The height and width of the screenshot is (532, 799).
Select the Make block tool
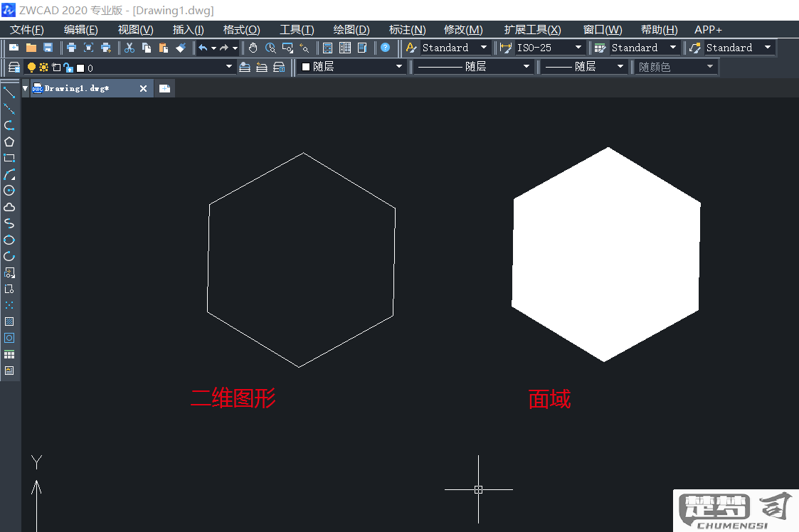9,289
